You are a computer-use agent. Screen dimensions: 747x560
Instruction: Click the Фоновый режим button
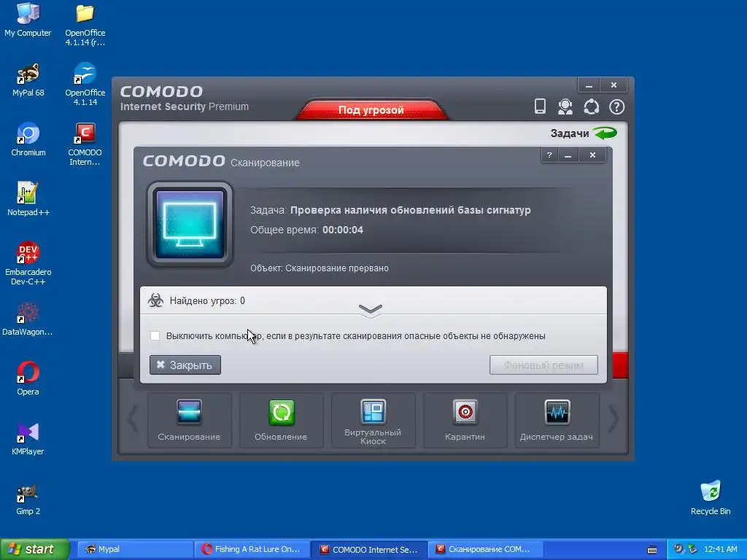pyautogui.click(x=543, y=365)
